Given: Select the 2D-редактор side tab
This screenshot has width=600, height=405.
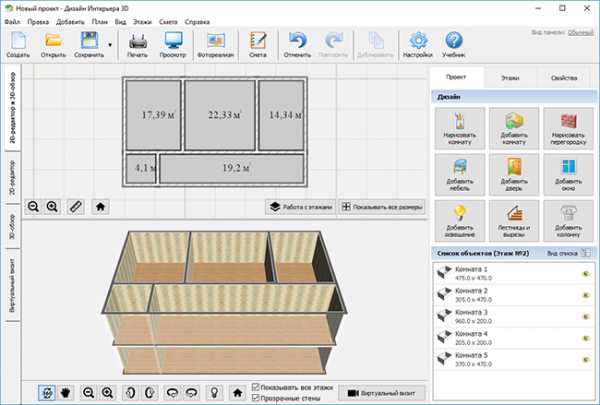Looking at the screenshot, I should point(13,178).
